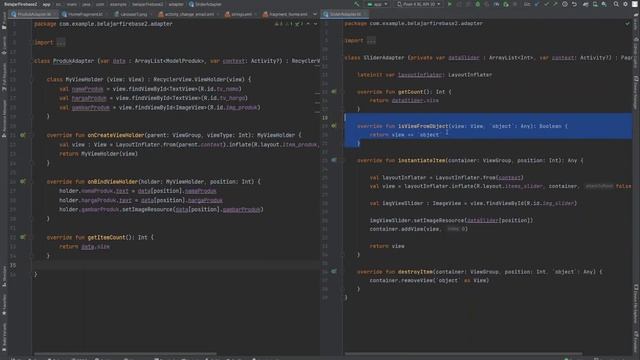Click left editor horizontal scrollbar
Screen dimensions: 640x360
click(x=125, y=353)
